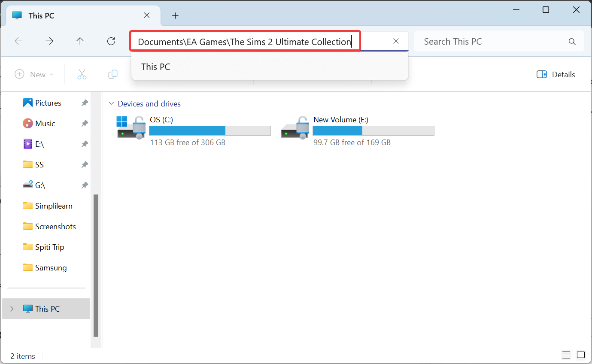Go forward with the right arrow button

(x=49, y=41)
